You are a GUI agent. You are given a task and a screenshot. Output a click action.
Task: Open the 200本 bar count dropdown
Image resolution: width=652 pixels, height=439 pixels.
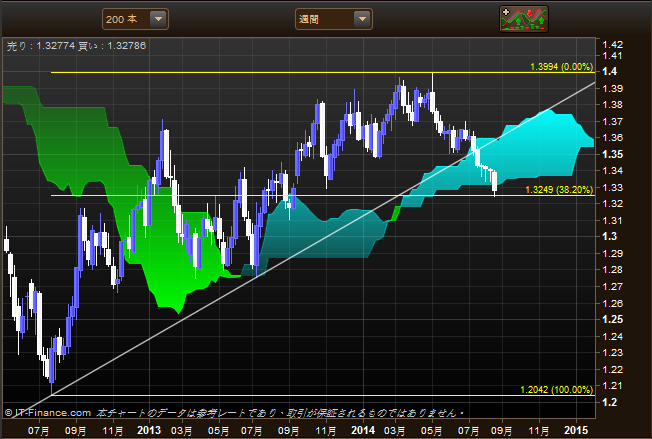pos(135,19)
